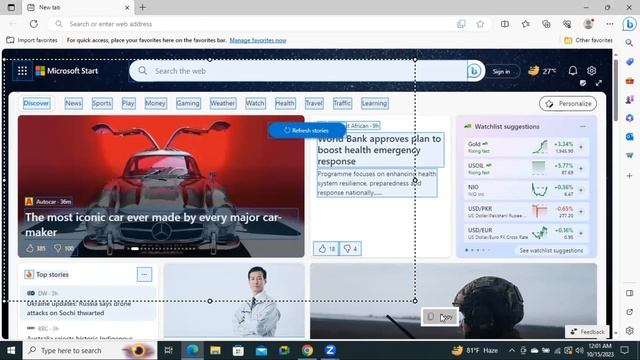This screenshot has width=640, height=360.
Task: Open Bing Copilot sidebar button
Action: point(629,24)
